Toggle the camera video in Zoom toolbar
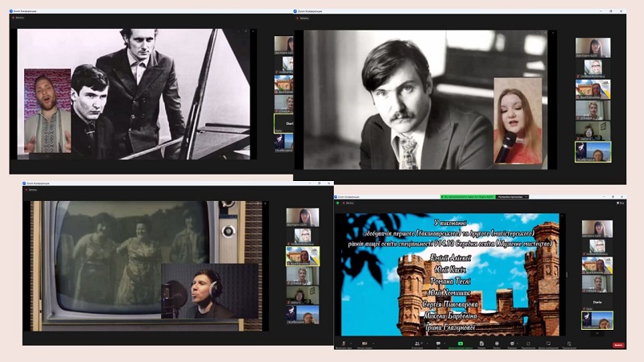The width and height of the screenshot is (644, 362). point(365,343)
